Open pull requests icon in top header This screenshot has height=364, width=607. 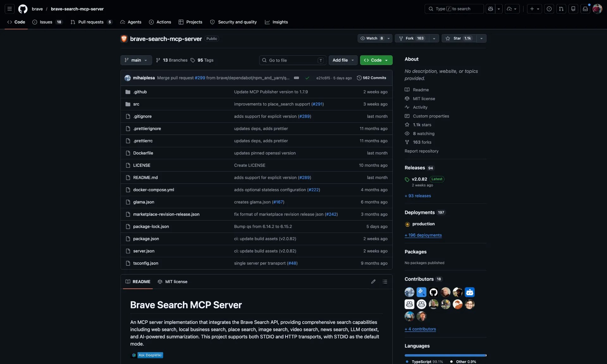[561, 9]
